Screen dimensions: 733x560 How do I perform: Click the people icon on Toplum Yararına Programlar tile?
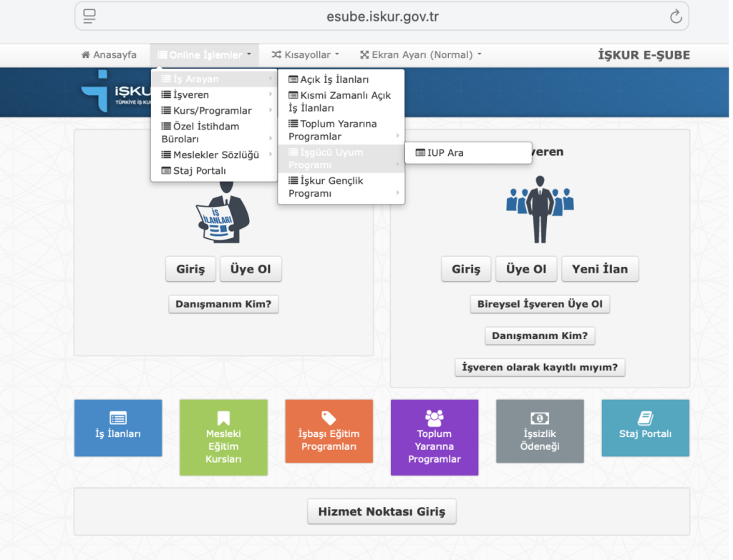(x=435, y=418)
